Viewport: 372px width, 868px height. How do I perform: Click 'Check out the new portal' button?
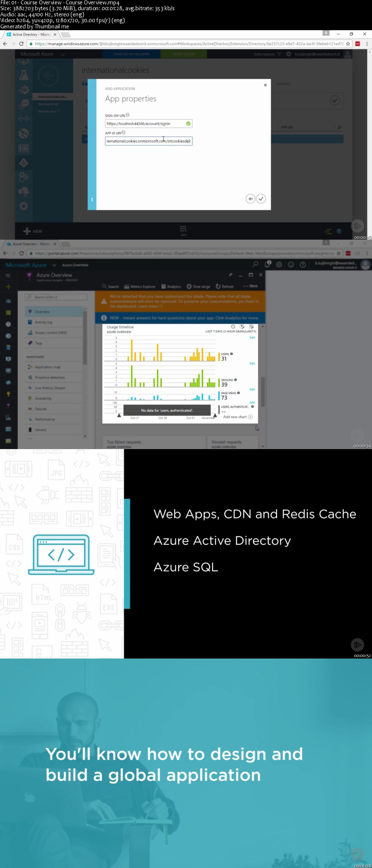131,54
